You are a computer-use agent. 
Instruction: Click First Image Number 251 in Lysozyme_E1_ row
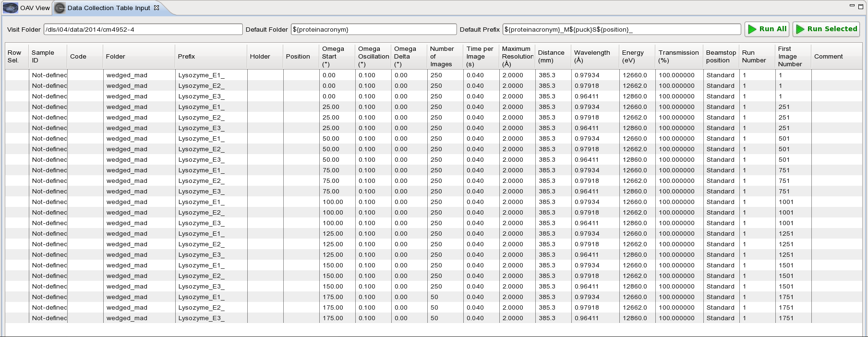(x=784, y=107)
